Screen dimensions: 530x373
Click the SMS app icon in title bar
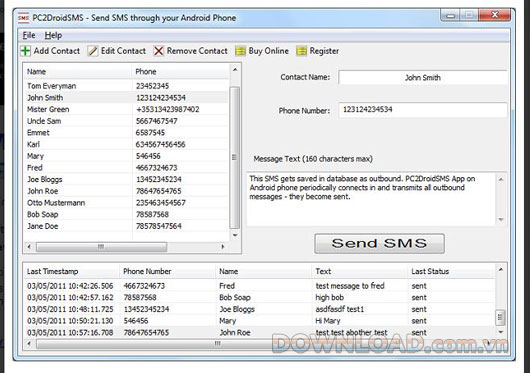tap(23, 18)
